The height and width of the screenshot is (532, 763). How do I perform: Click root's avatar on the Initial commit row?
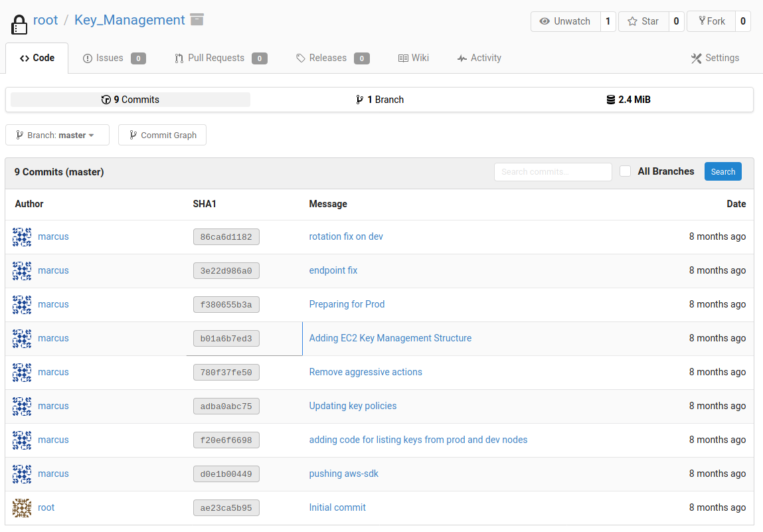22,508
